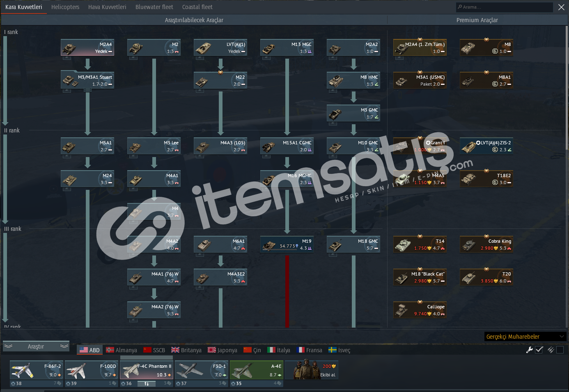Click the Araştır research button
This screenshot has width=569, height=392.
tap(36, 346)
